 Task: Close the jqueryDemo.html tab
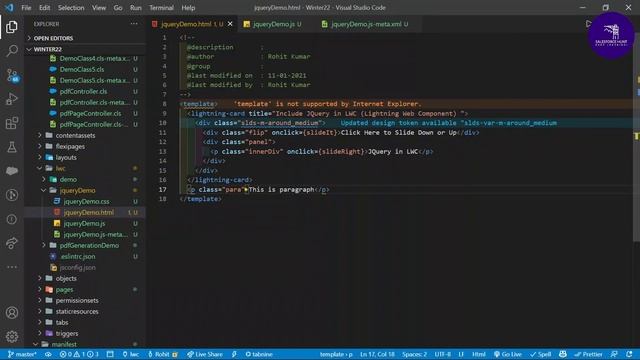tap(230, 24)
